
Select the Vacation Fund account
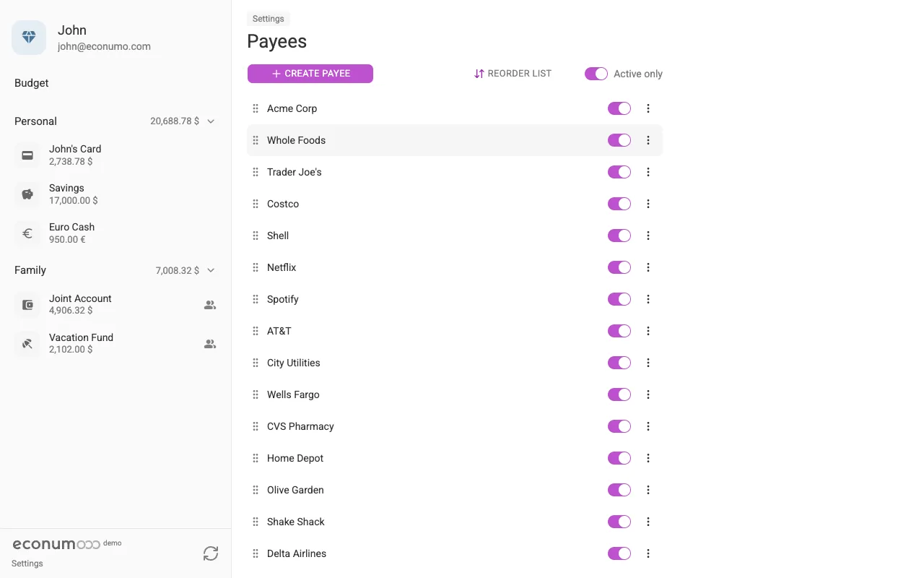coord(115,344)
